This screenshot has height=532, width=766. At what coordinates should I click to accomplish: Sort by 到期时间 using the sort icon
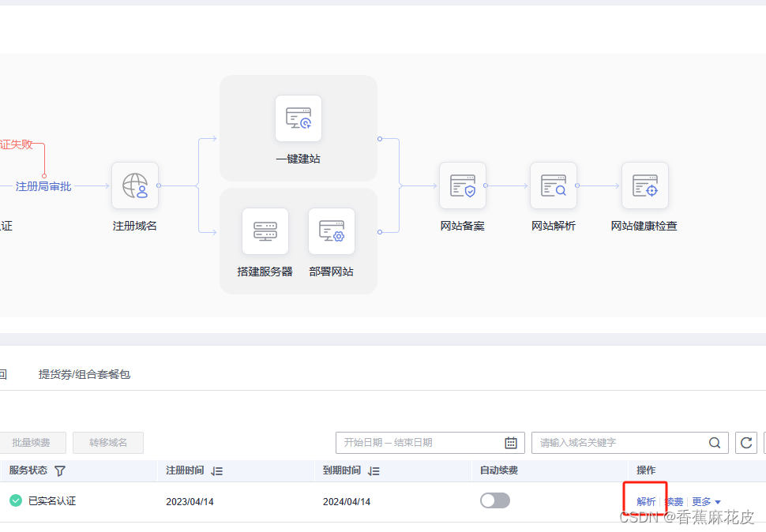coord(374,471)
